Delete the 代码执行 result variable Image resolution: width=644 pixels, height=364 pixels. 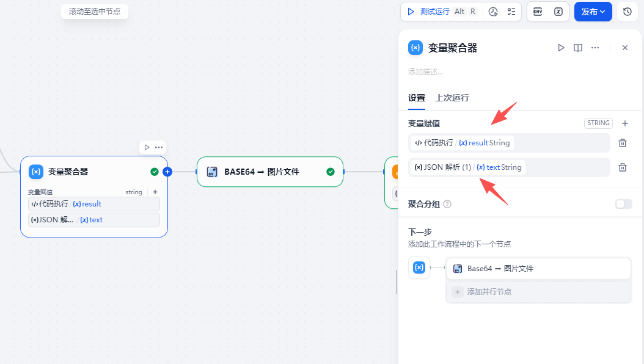point(623,144)
